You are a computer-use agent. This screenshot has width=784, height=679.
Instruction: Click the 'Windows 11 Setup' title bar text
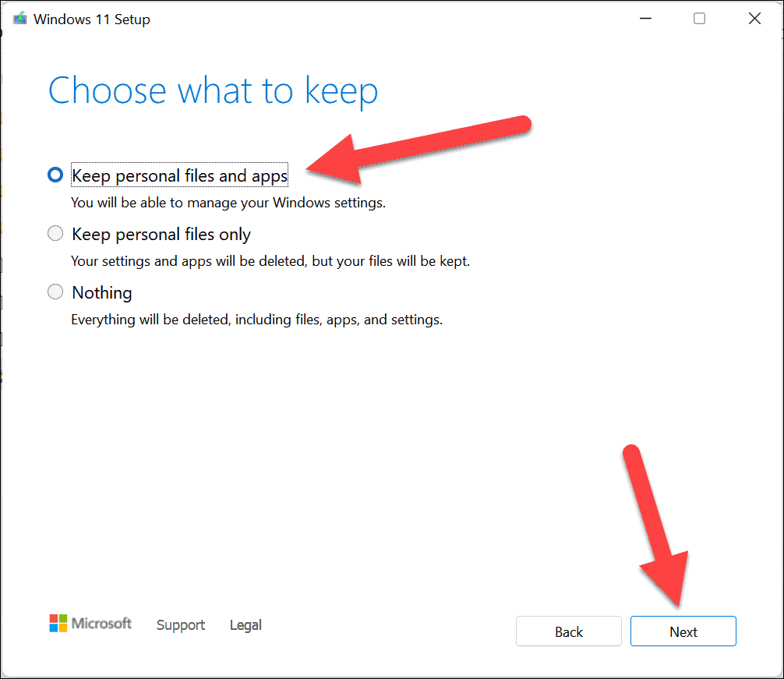click(91, 19)
